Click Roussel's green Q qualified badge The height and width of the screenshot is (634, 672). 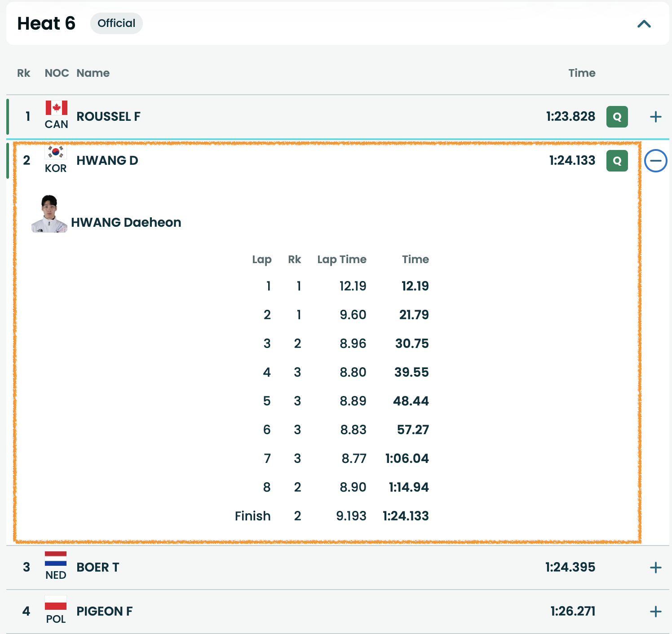pyautogui.click(x=617, y=117)
